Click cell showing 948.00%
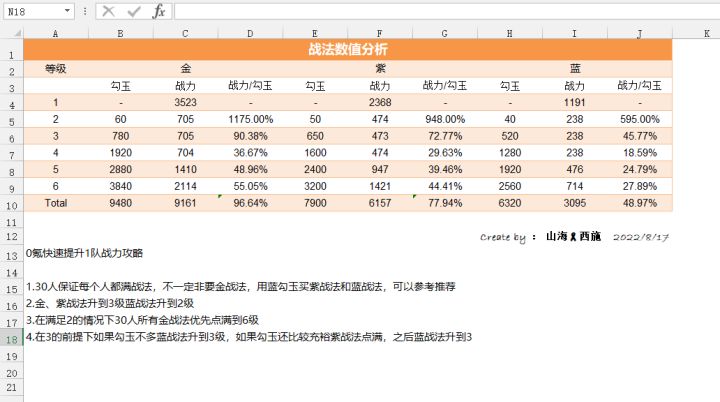Viewport: 720px width, 402px height. point(444,119)
